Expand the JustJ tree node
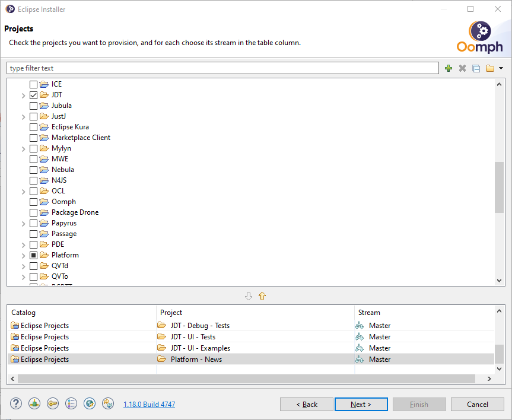This screenshot has width=512, height=420. coord(23,117)
